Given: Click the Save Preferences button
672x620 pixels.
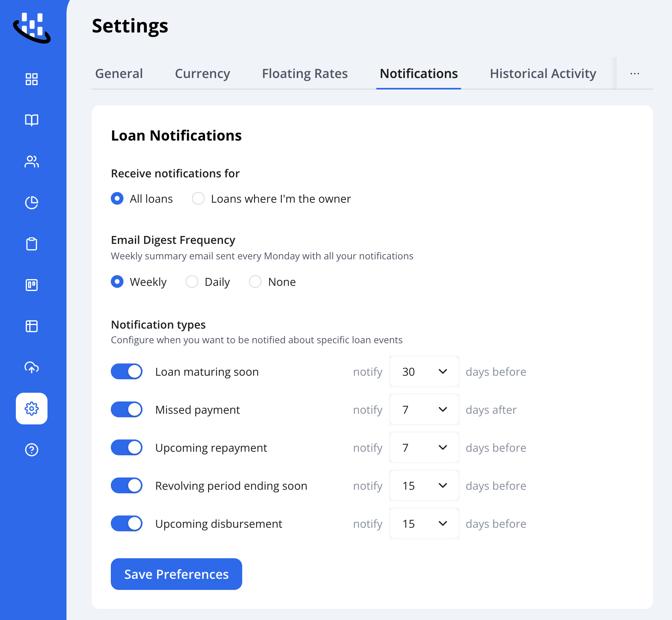Looking at the screenshot, I should [x=177, y=574].
